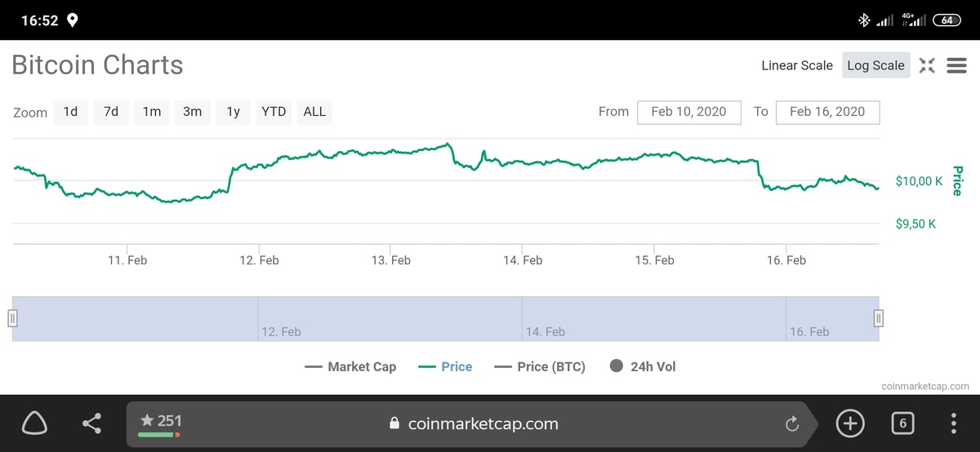Open browser three-dot options menu
The height and width of the screenshot is (452, 980).
click(x=954, y=423)
